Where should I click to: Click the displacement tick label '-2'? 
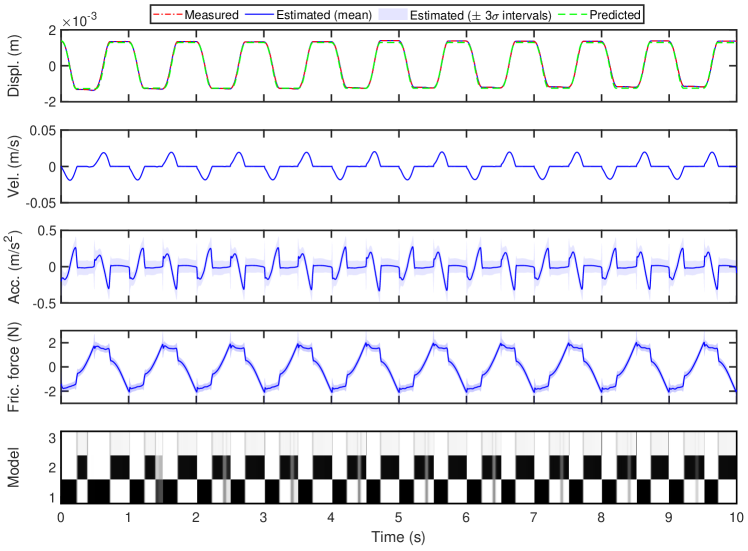(50, 102)
